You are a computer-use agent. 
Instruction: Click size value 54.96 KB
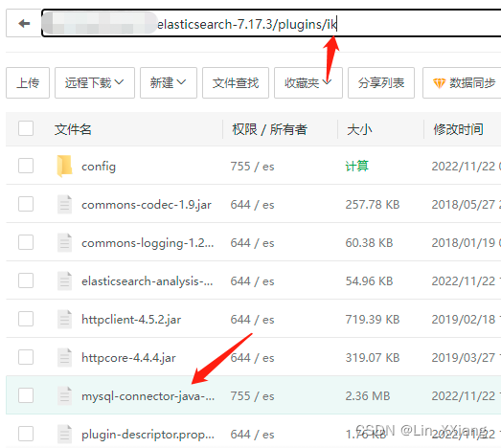coord(369,281)
